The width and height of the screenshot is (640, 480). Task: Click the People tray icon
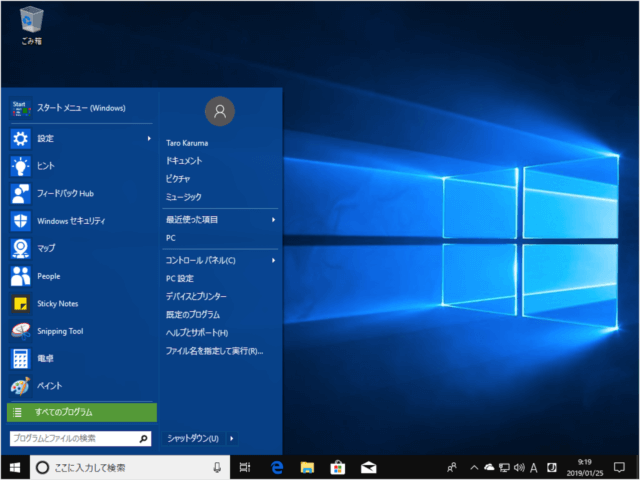click(452, 467)
